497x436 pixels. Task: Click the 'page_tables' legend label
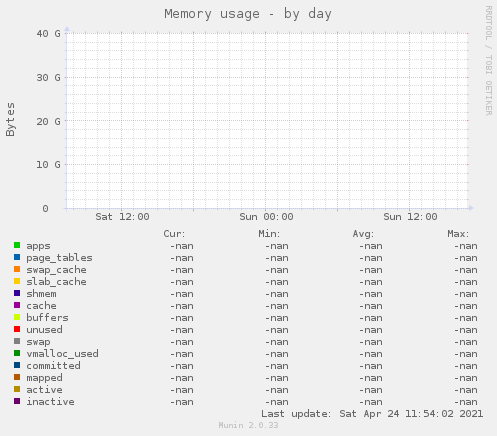pos(59,258)
